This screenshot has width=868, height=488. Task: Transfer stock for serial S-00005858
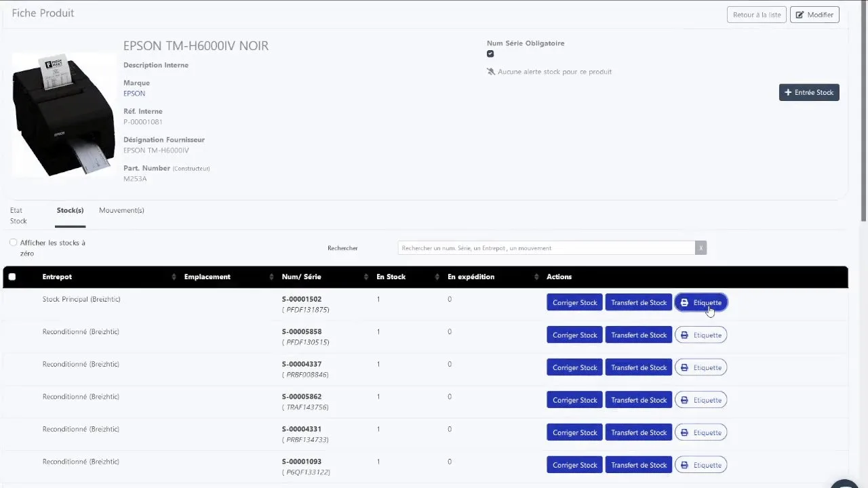point(639,335)
